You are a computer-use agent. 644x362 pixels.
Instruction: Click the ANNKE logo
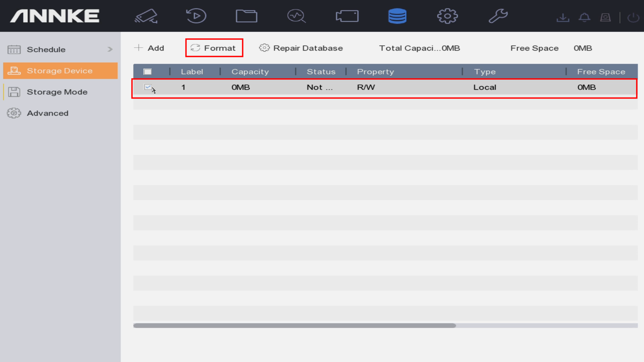coord(55,16)
